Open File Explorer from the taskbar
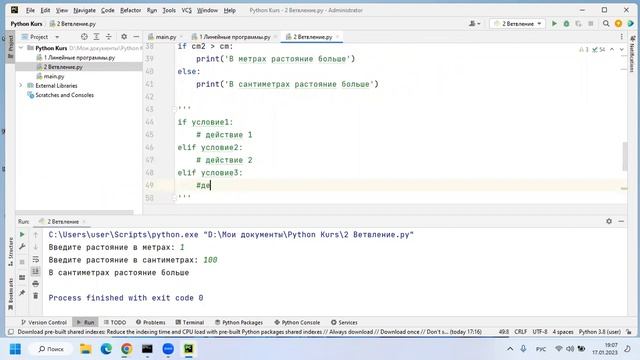640x360 pixels. click(x=85, y=349)
